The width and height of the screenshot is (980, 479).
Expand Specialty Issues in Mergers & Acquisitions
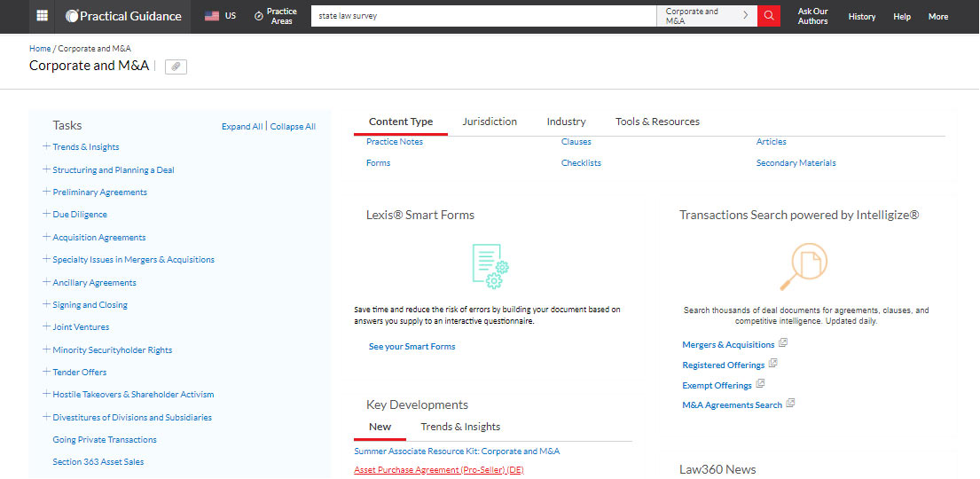[x=46, y=259]
